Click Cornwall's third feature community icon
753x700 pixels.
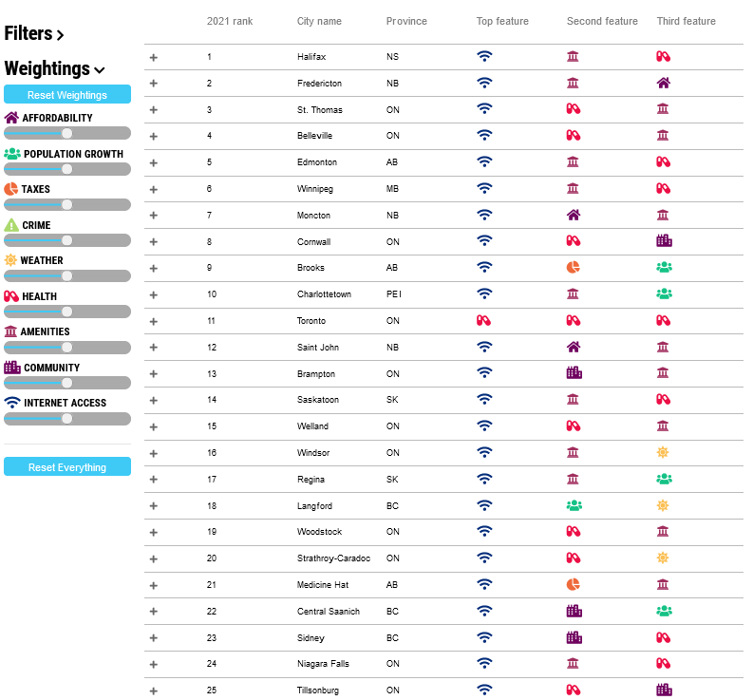point(664,240)
